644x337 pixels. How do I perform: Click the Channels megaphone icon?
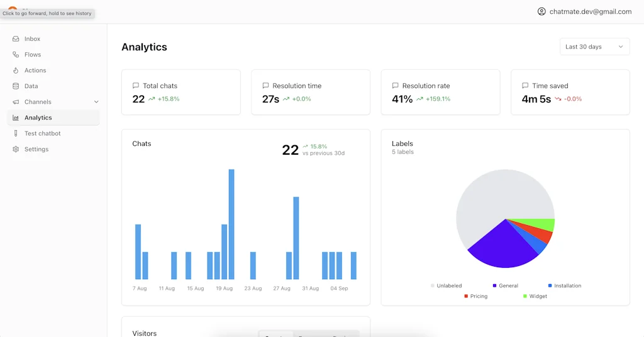coord(16,102)
